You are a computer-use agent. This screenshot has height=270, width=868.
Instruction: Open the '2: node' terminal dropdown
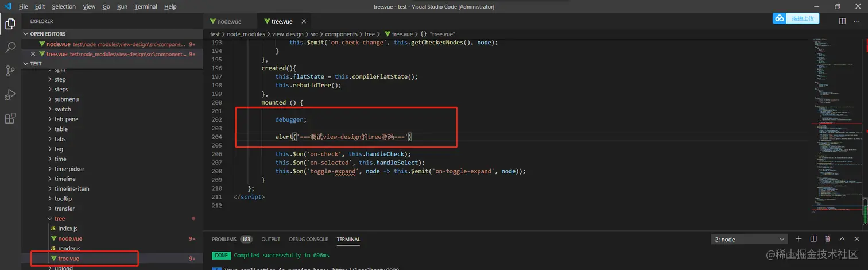tap(750, 239)
